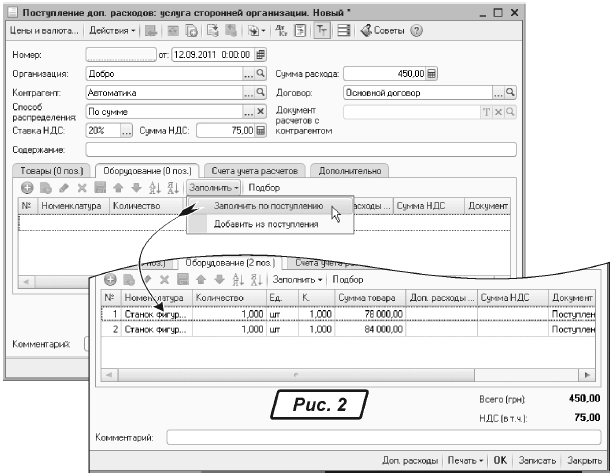
Task: Open calculator for Сумма НДС field
Action: pyautogui.click(x=261, y=129)
